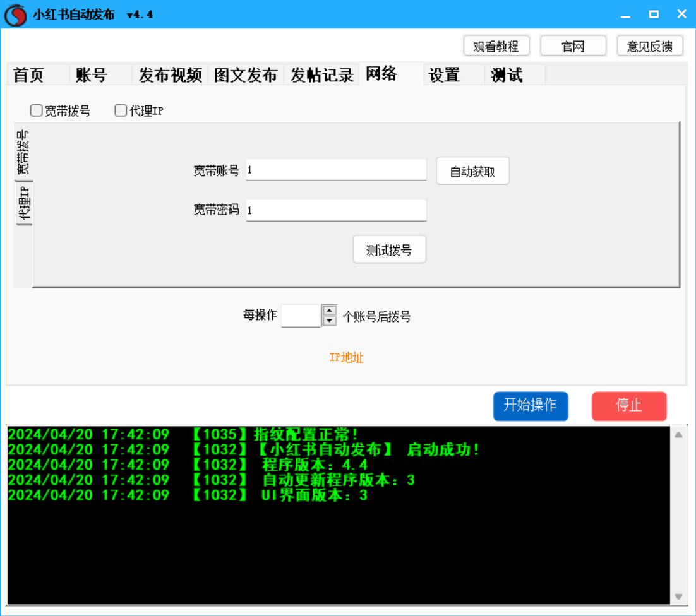Decrease the account count spinner value
Image resolution: width=696 pixels, height=616 pixels.
(329, 321)
